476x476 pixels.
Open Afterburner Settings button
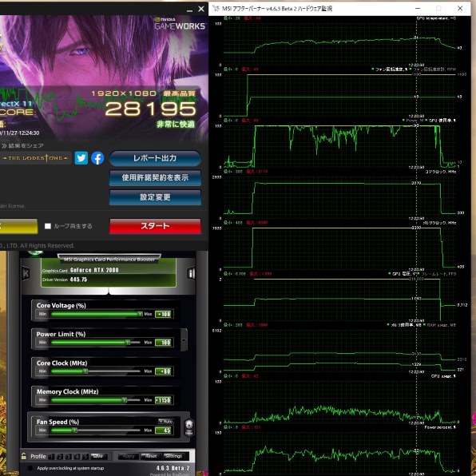[173, 456]
